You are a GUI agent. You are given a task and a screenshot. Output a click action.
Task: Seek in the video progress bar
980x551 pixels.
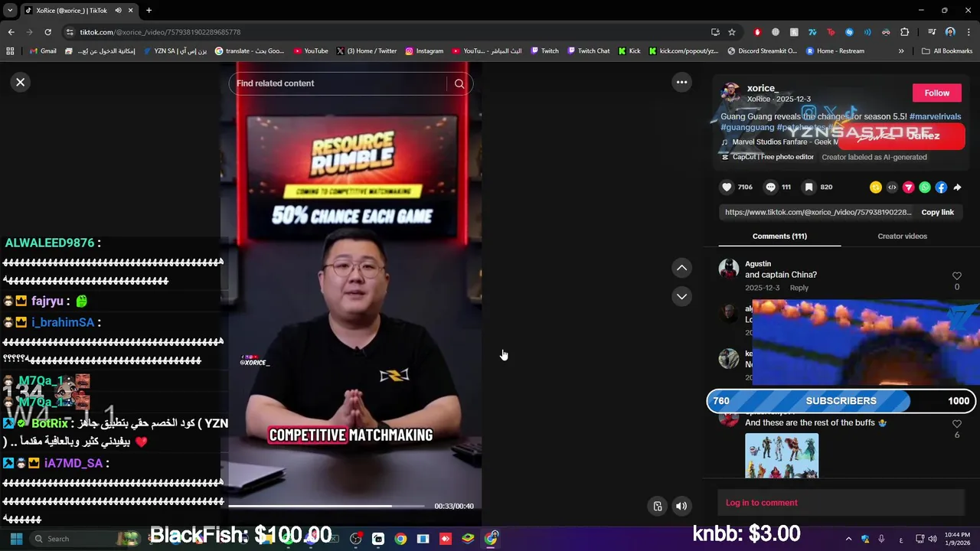(327, 506)
